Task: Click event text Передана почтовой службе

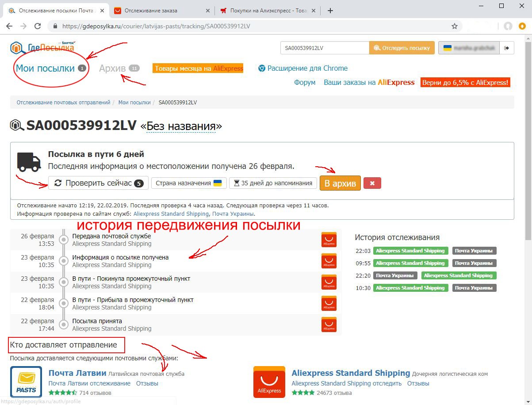Action: 111,236
